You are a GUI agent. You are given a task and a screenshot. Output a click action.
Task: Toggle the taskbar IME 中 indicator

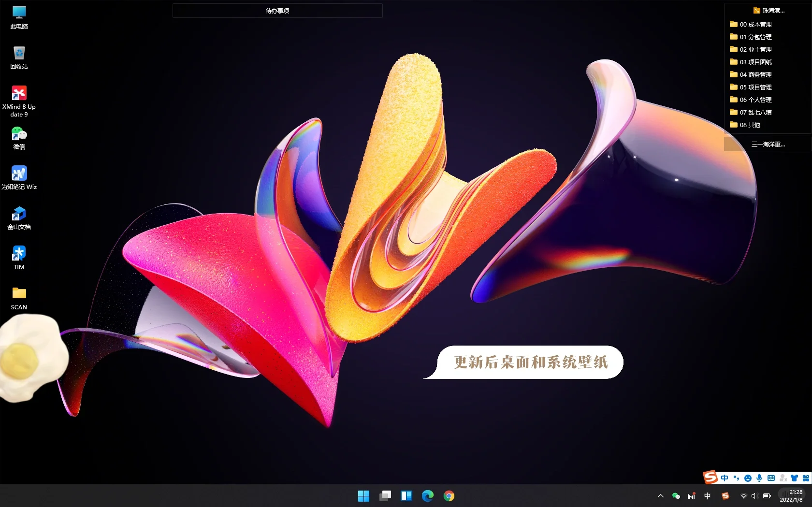coord(708,495)
